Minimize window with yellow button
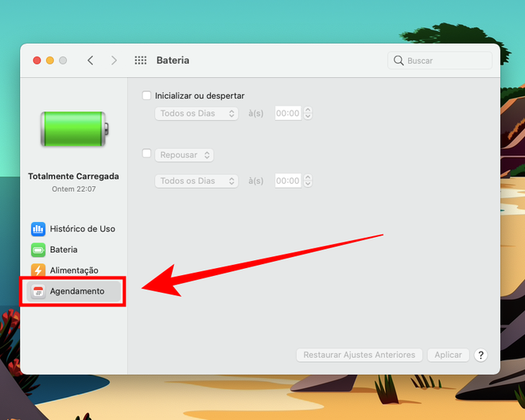Image resolution: width=525 pixels, height=420 pixels. pos(50,60)
